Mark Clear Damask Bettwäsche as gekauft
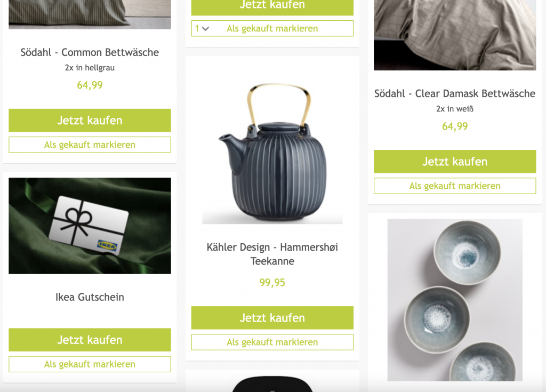Viewport: 546px width, 392px height. pyautogui.click(x=455, y=186)
